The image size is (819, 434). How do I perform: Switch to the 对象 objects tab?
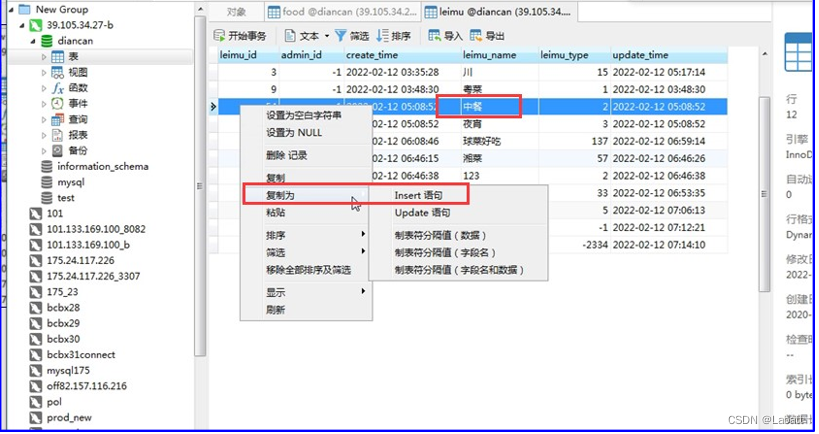point(236,11)
